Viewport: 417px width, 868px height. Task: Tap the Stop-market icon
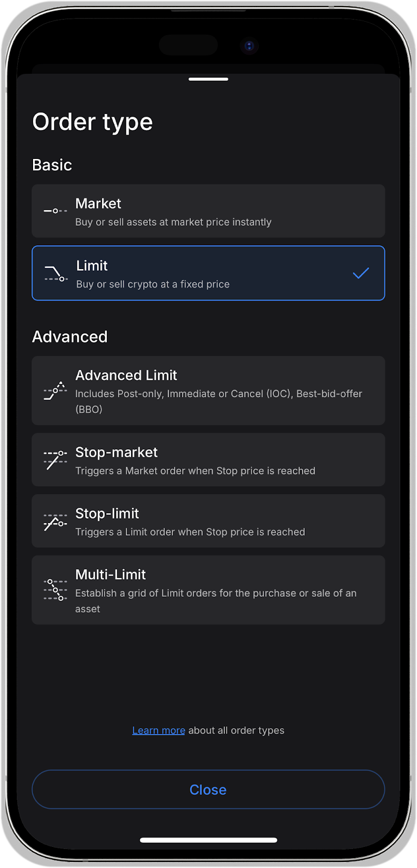(x=55, y=459)
